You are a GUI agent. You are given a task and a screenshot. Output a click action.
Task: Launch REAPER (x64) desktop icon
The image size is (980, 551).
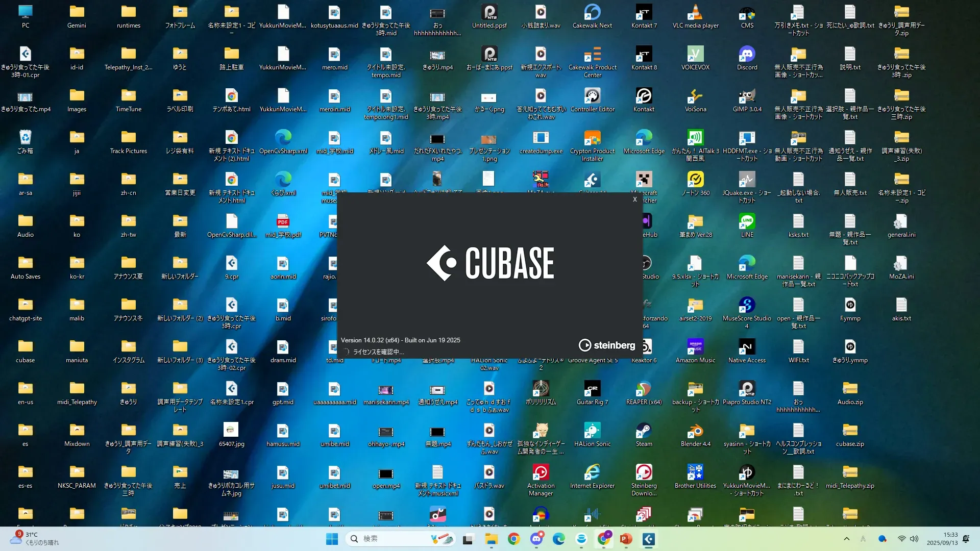644,389
